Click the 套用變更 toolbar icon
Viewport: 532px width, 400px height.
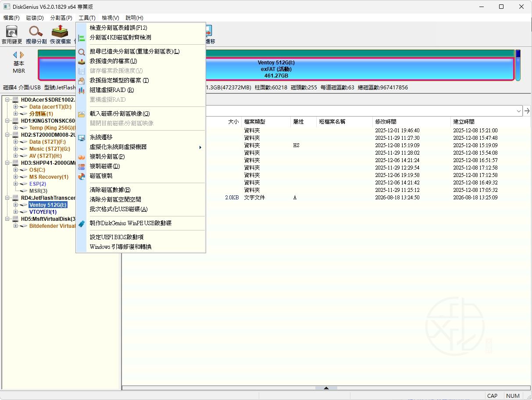tap(12, 32)
